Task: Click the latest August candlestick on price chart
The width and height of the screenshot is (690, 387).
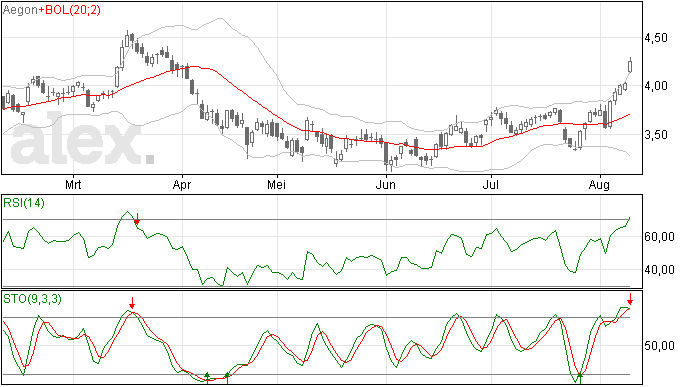Action: 630,66
